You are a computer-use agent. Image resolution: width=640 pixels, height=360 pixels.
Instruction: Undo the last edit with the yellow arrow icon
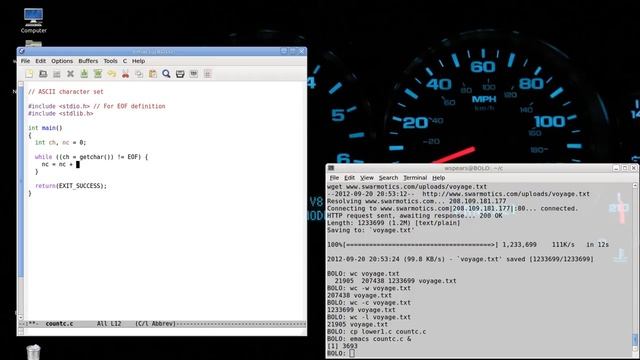(111, 74)
